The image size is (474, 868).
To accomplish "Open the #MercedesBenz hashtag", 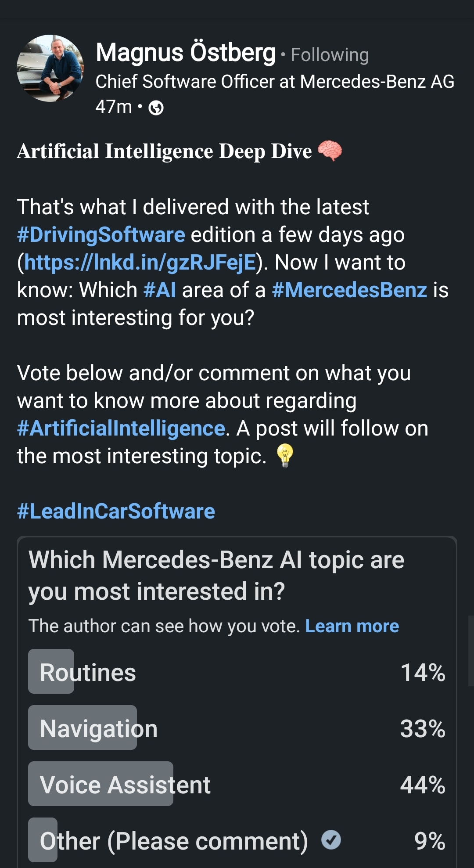I will (x=349, y=290).
